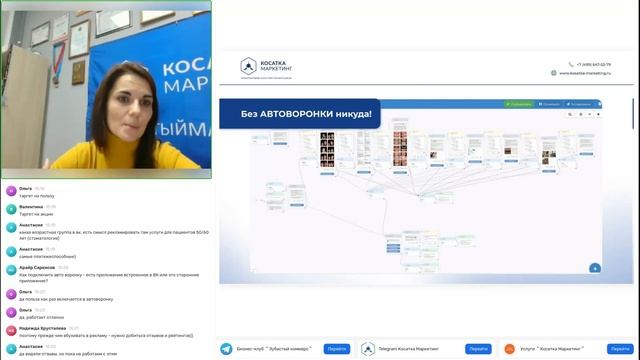
Task: Click Перейти next to Услуги Косатка Маркетинг
Action: (620, 349)
